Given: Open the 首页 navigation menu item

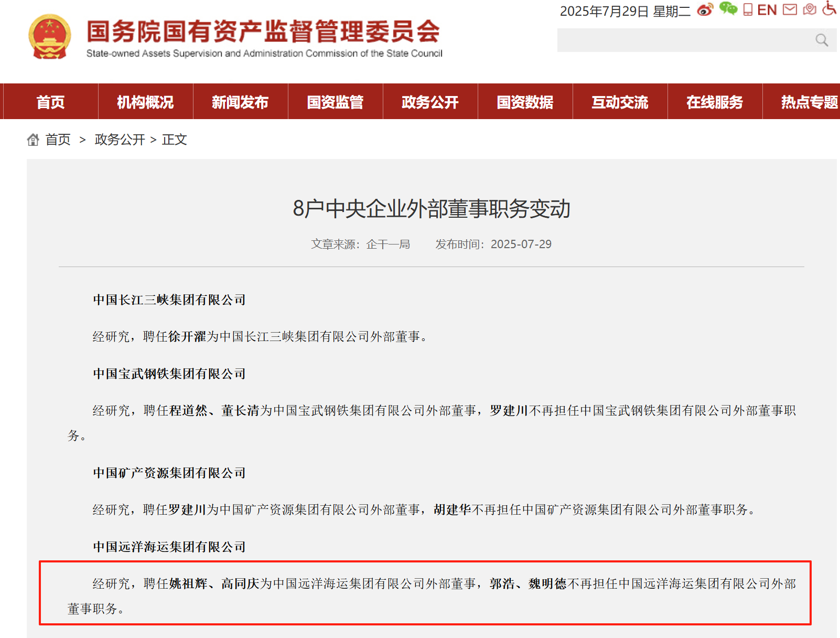Looking at the screenshot, I should (51, 102).
